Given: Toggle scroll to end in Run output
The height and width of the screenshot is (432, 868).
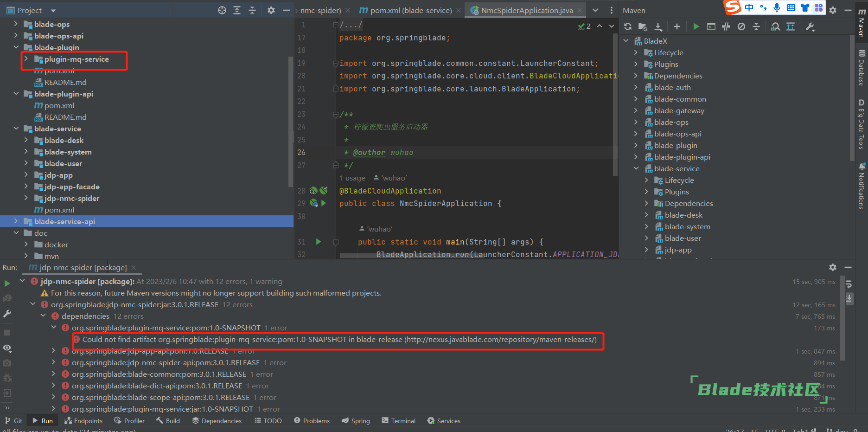Looking at the screenshot, I should point(849,298).
